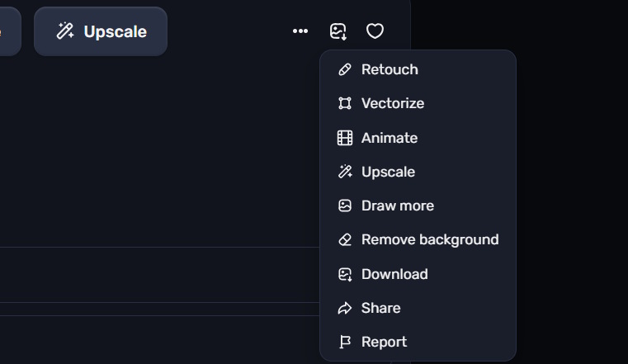The width and height of the screenshot is (628, 364).
Task: Toggle the heart favorite icon
Action: (x=375, y=31)
